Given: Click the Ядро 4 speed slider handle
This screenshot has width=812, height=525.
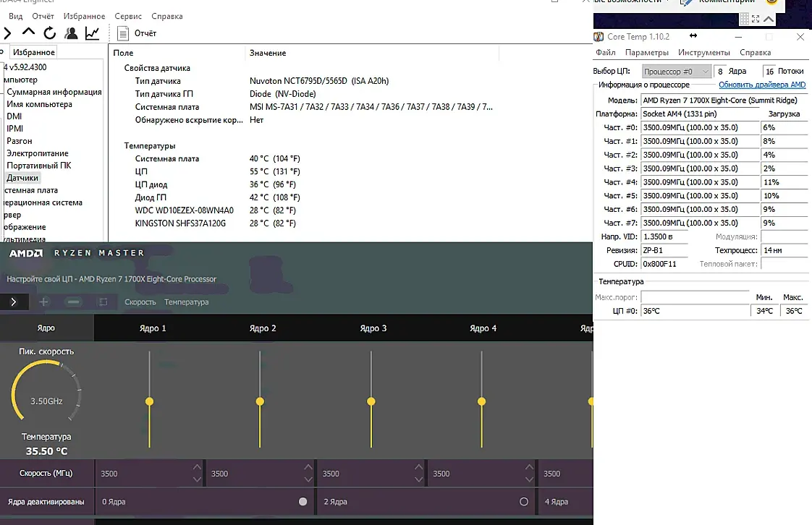Looking at the screenshot, I should click(x=481, y=401).
